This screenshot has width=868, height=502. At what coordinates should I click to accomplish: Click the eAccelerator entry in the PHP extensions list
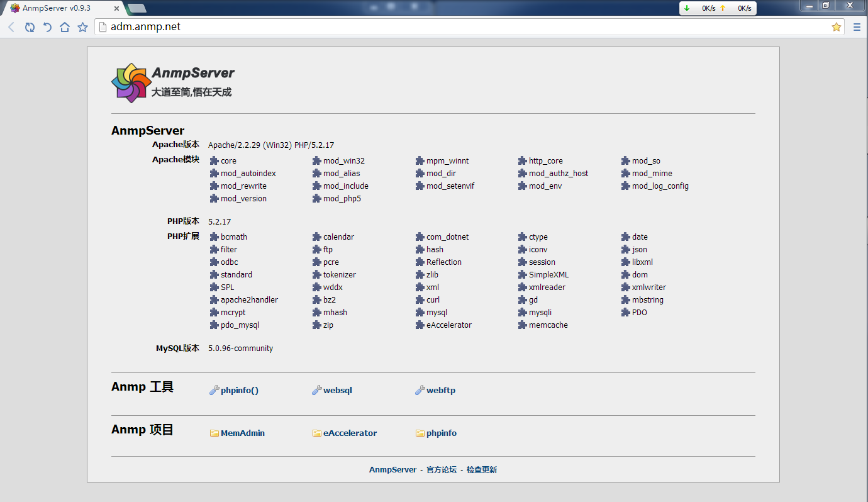tap(449, 325)
